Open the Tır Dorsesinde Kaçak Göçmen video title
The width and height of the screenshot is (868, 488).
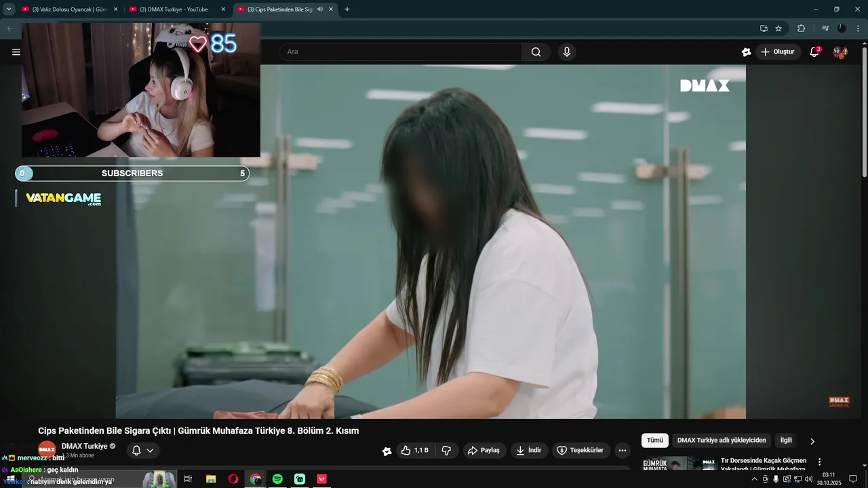[764, 464]
